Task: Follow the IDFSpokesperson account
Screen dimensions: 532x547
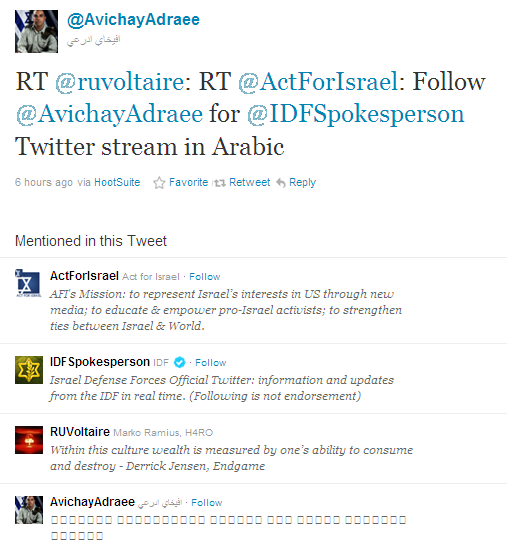Action: (210, 363)
